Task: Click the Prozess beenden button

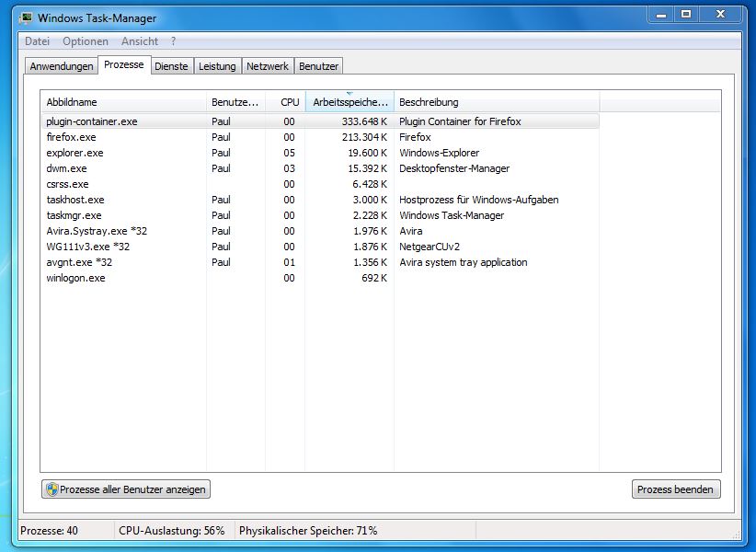Action: click(676, 489)
